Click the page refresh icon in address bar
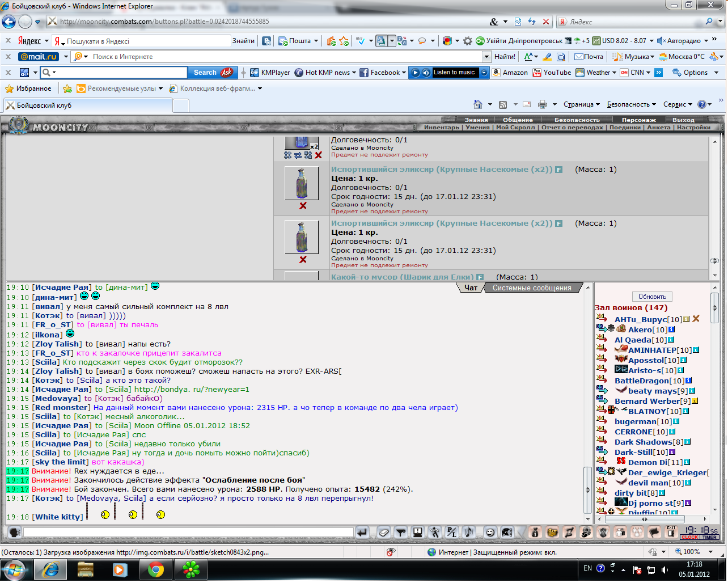 coord(532,22)
